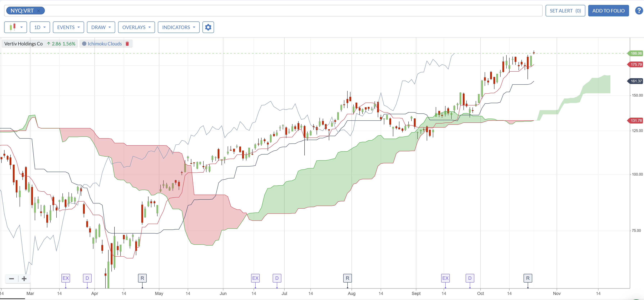Zoom in chart with plus button

tap(24, 279)
